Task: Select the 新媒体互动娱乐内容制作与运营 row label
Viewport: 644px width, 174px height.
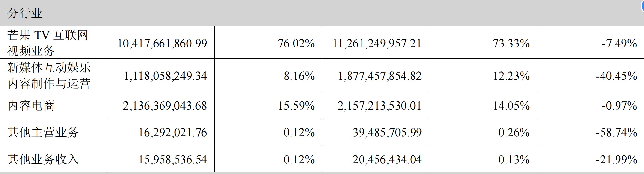Action: tap(49, 75)
